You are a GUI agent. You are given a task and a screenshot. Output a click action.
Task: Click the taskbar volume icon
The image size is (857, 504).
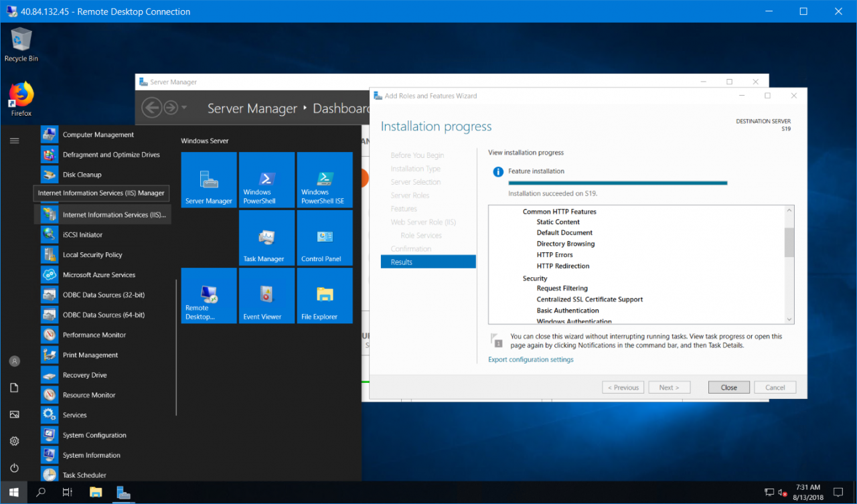click(781, 493)
